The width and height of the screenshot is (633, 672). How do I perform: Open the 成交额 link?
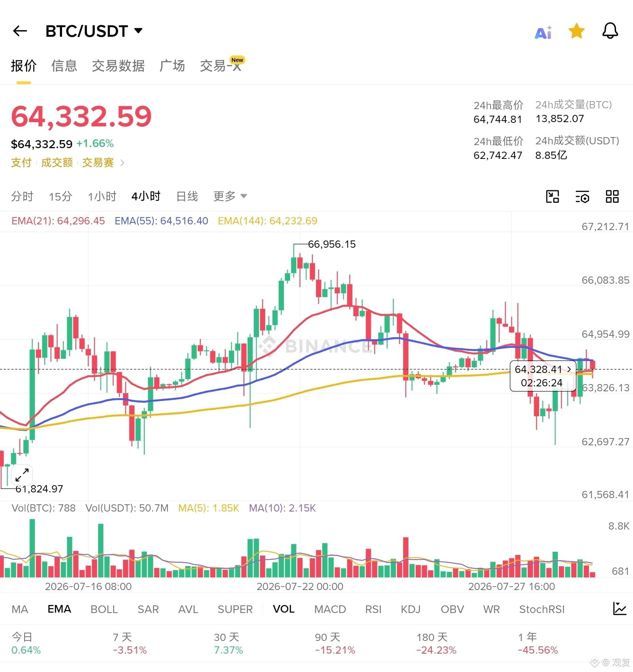pos(57,163)
